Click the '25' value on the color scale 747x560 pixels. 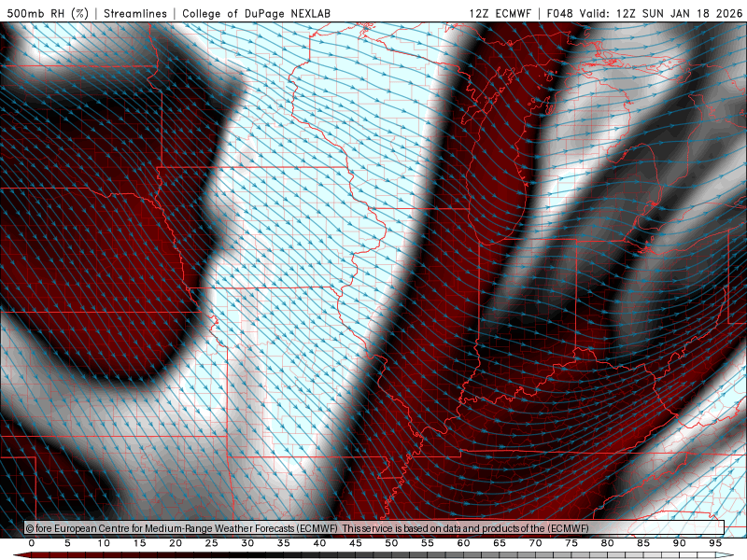click(x=212, y=543)
